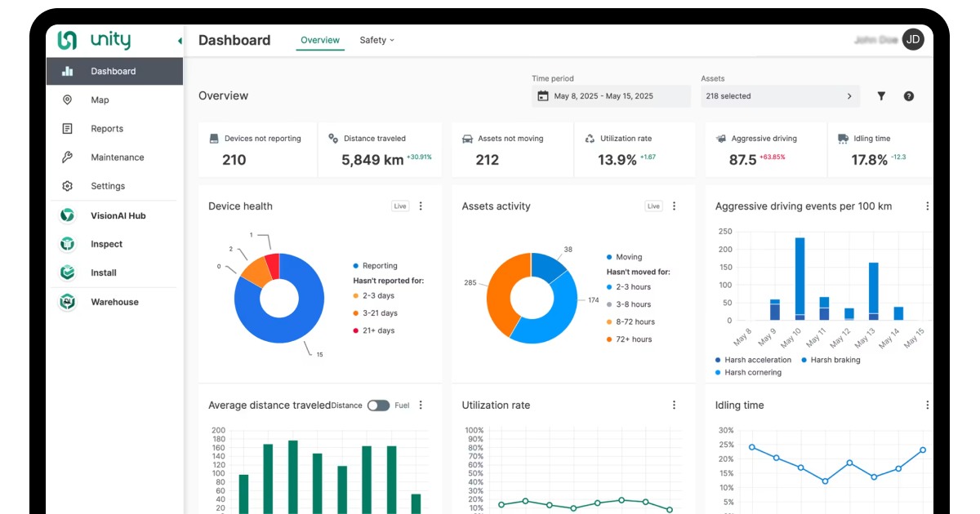Click the Idling time summary card
The image size is (980, 514).
pyautogui.click(x=880, y=150)
